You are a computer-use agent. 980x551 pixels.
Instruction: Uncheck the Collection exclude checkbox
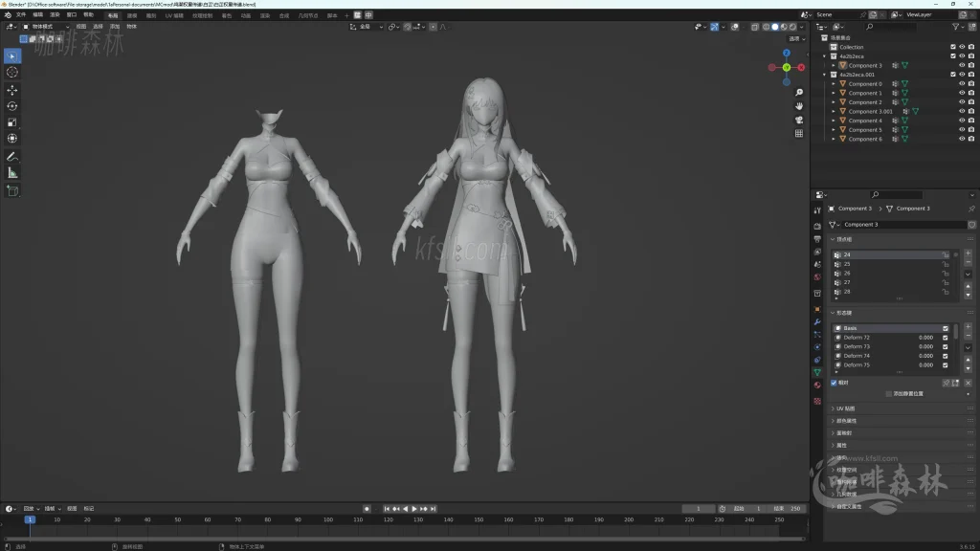(x=953, y=47)
